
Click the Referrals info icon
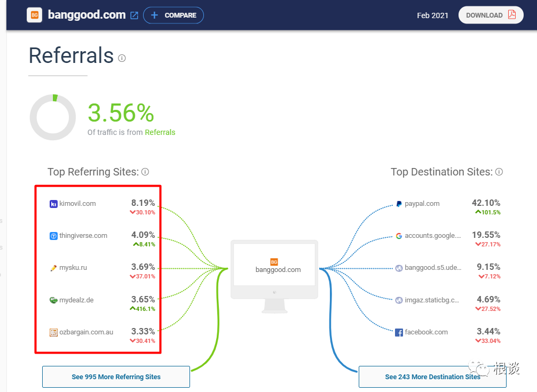point(122,58)
